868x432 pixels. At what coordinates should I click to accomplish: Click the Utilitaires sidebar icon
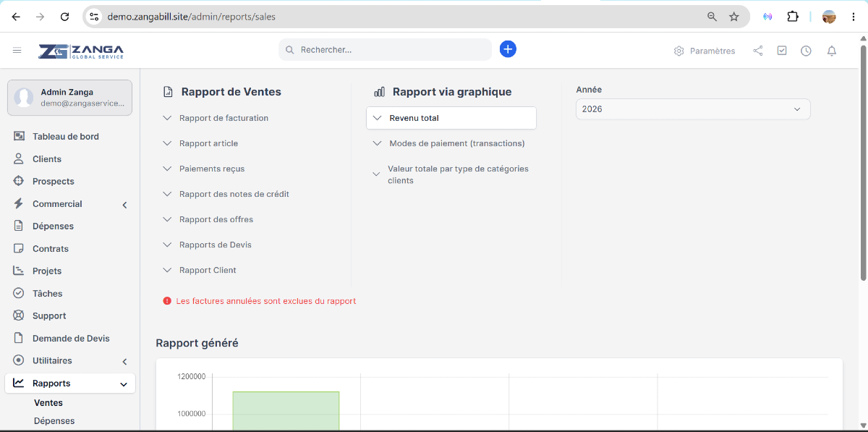19,360
